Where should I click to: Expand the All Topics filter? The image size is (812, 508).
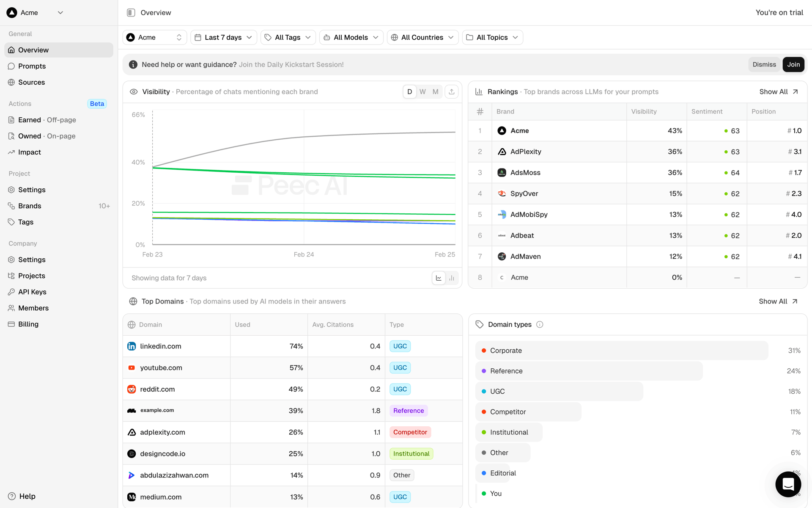492,37
